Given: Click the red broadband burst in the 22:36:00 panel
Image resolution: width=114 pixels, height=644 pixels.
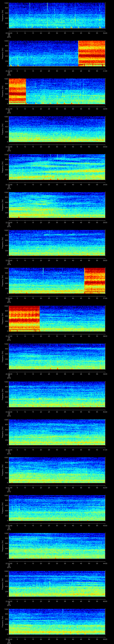Looking at the screenshot, I should tap(95, 281).
